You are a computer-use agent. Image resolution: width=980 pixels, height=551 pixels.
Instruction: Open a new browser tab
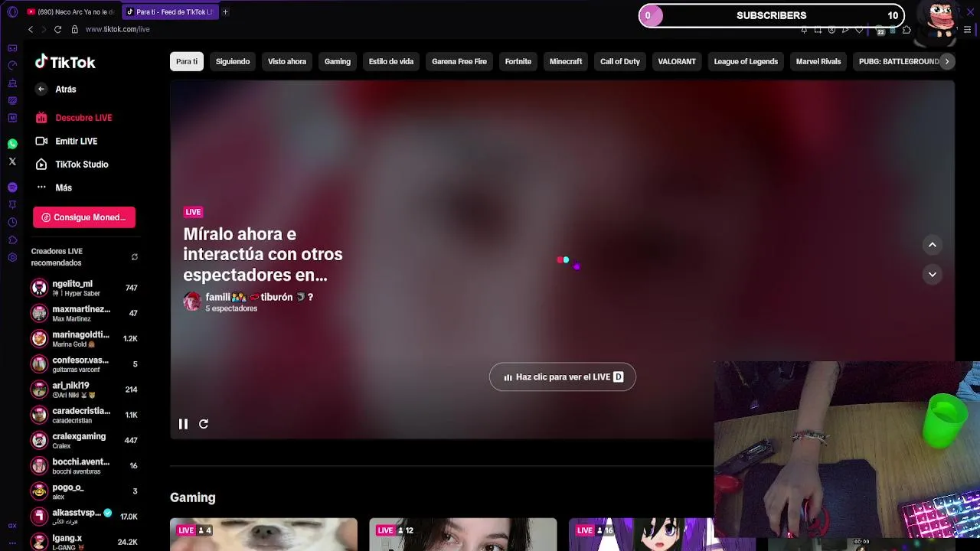[x=225, y=11]
